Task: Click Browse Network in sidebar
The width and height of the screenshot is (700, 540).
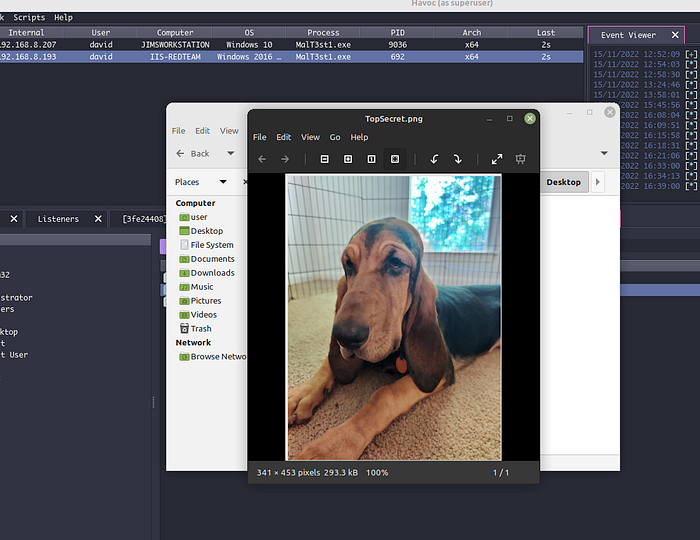Action: (212, 357)
